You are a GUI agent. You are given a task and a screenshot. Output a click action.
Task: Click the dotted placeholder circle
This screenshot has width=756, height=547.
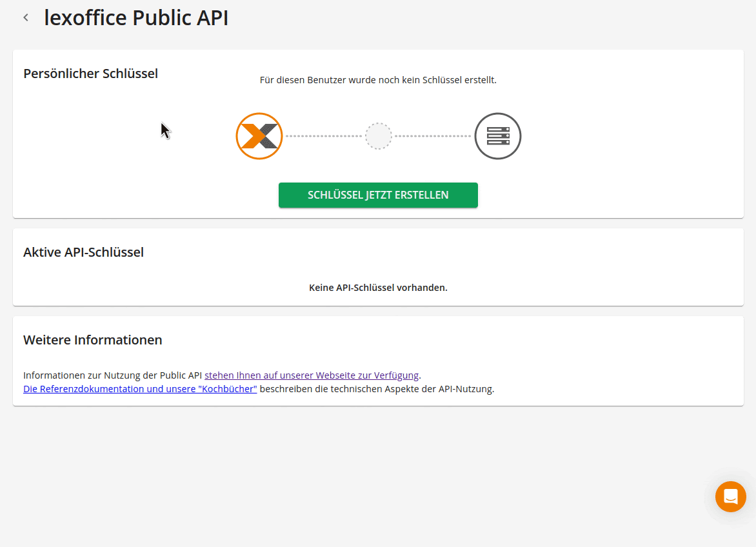point(379,136)
